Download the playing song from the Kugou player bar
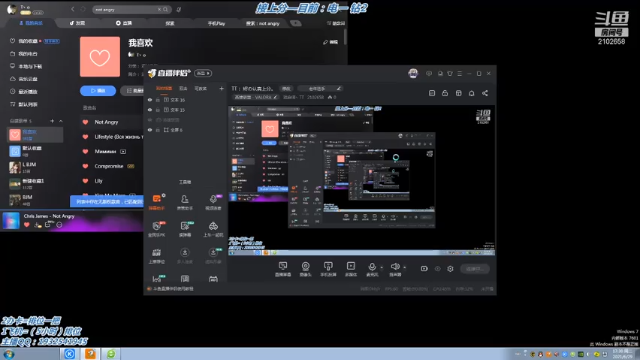The image size is (640, 360). click(38, 224)
